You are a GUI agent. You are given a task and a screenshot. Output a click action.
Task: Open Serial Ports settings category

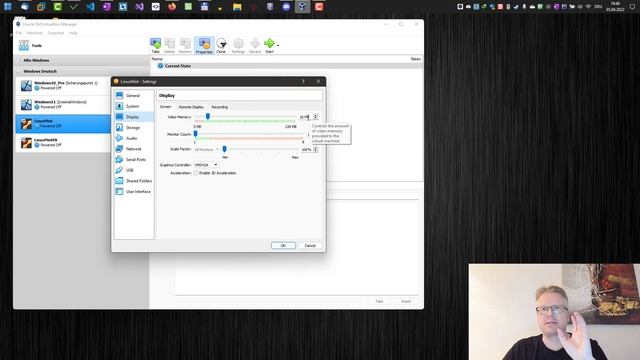coord(133,160)
